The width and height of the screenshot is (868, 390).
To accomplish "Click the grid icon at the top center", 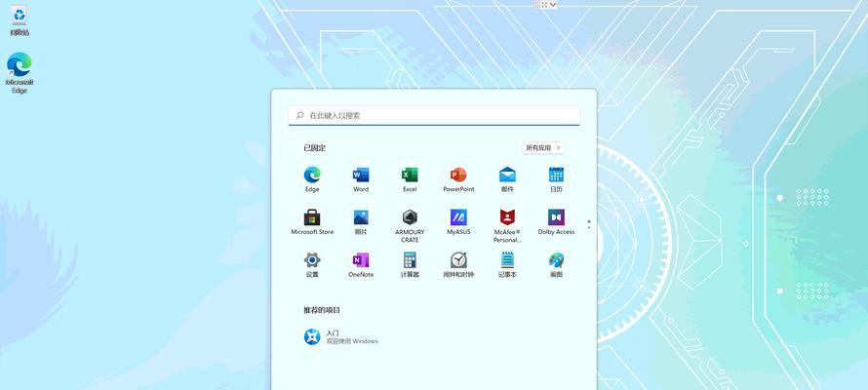I will coord(544,5).
